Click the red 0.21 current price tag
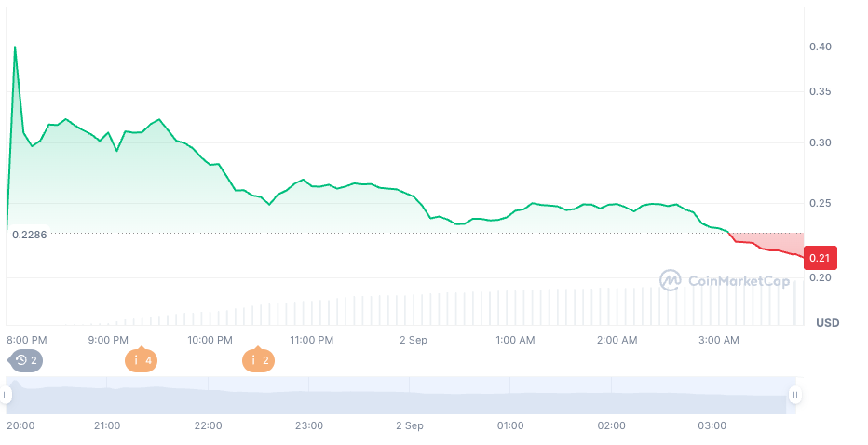The width and height of the screenshot is (868, 445). click(821, 258)
